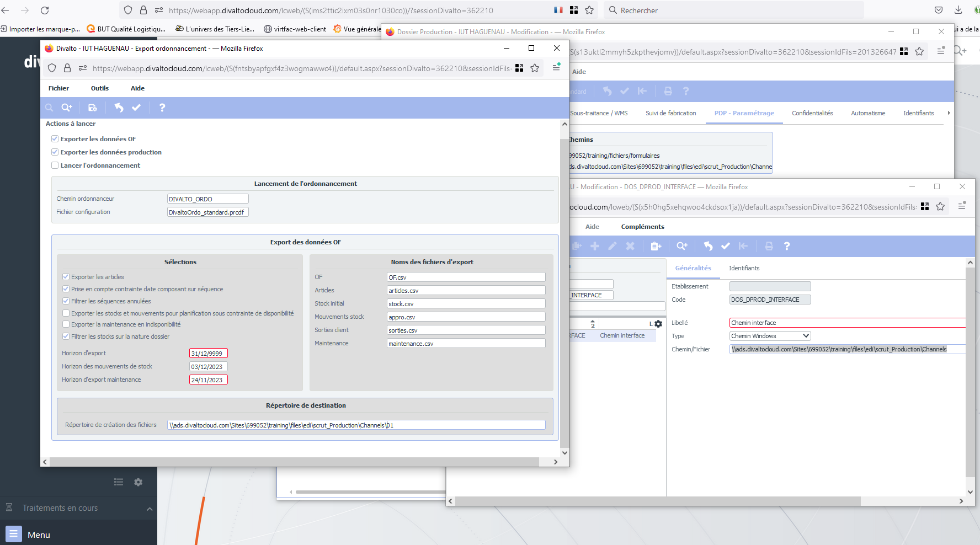
Task: Click the help question mark in the Dossier Production toolbar
Action: click(686, 91)
